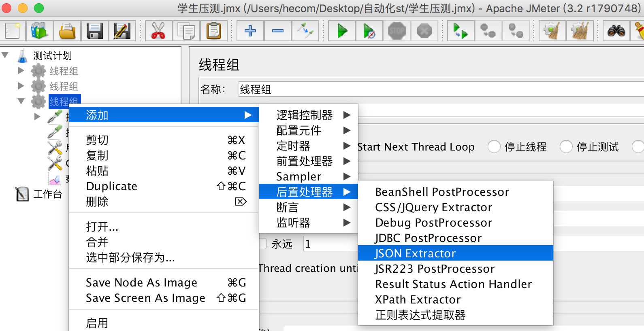The height and width of the screenshot is (331, 644).
Task: Start the test with green play icon
Action: pyautogui.click(x=342, y=31)
